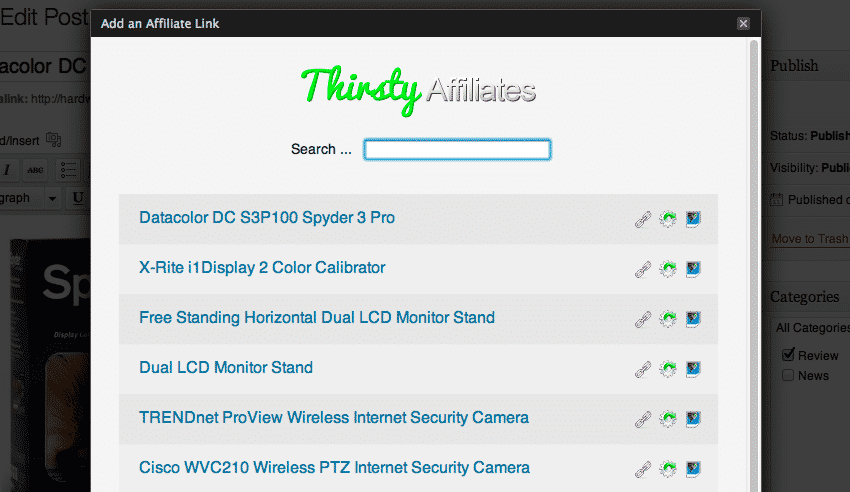Click image insert icon for Datacolor Spyder 3 Pro
Viewport: 850px width, 492px height.
point(693,219)
